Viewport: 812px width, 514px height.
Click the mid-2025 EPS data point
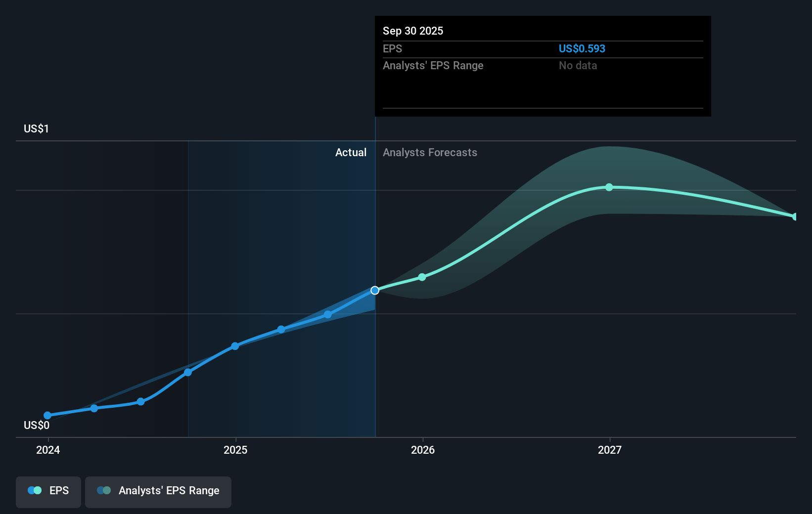281,329
